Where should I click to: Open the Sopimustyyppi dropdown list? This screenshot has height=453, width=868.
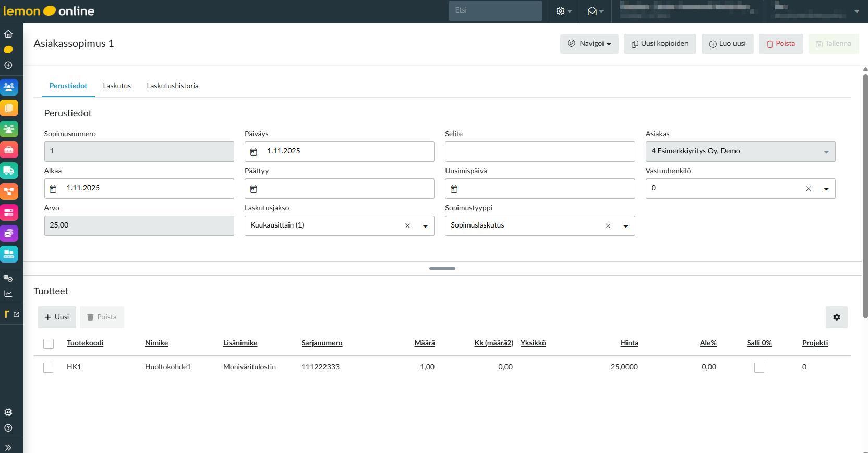pos(625,226)
